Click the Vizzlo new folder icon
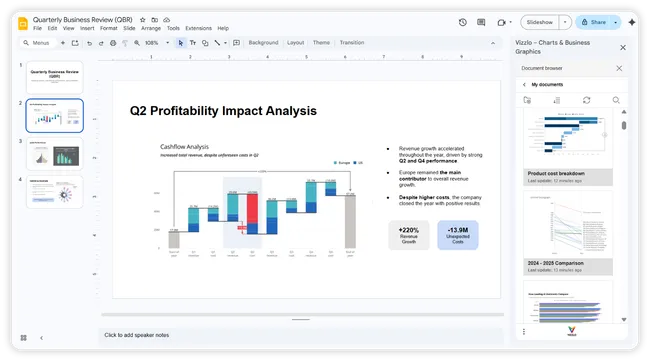650x361 pixels. (527, 100)
